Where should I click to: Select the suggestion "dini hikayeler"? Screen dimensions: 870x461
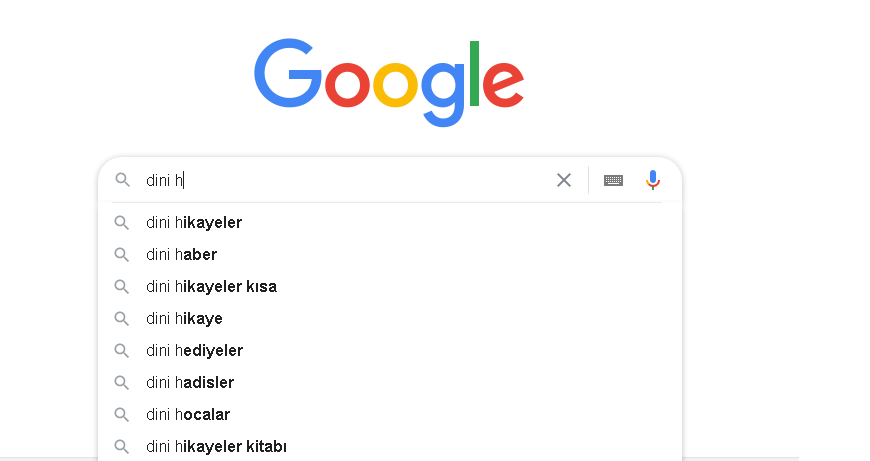pyautogui.click(x=390, y=222)
